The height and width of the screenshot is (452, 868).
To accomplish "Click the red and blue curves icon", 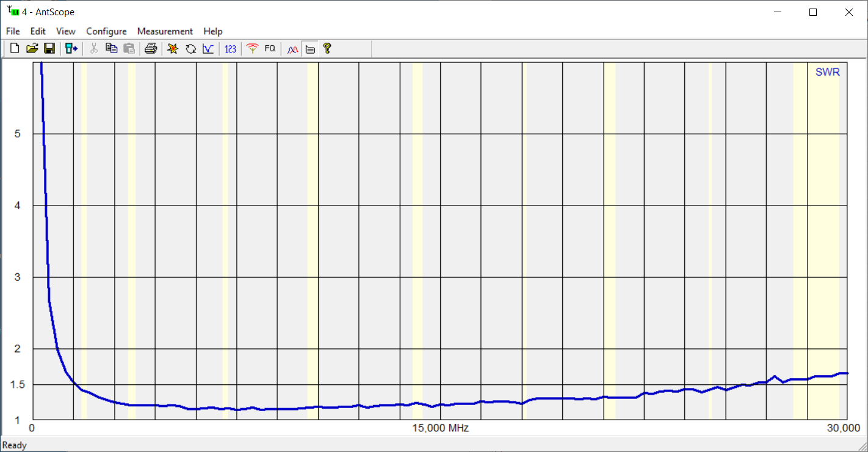I will (293, 49).
